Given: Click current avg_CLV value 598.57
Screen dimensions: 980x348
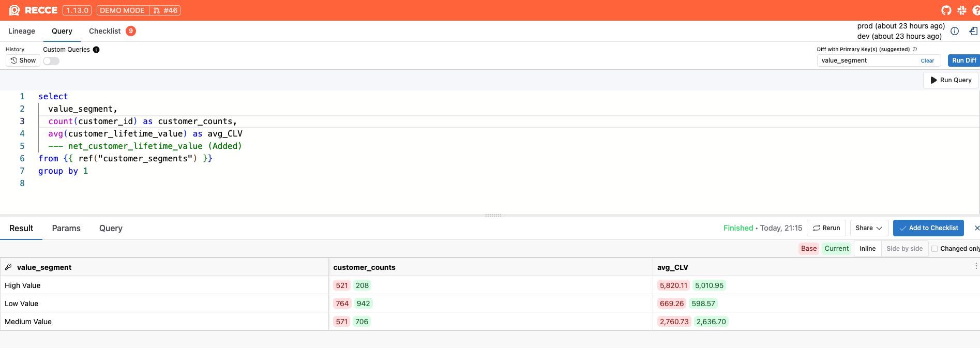Looking at the screenshot, I should pyautogui.click(x=703, y=304).
